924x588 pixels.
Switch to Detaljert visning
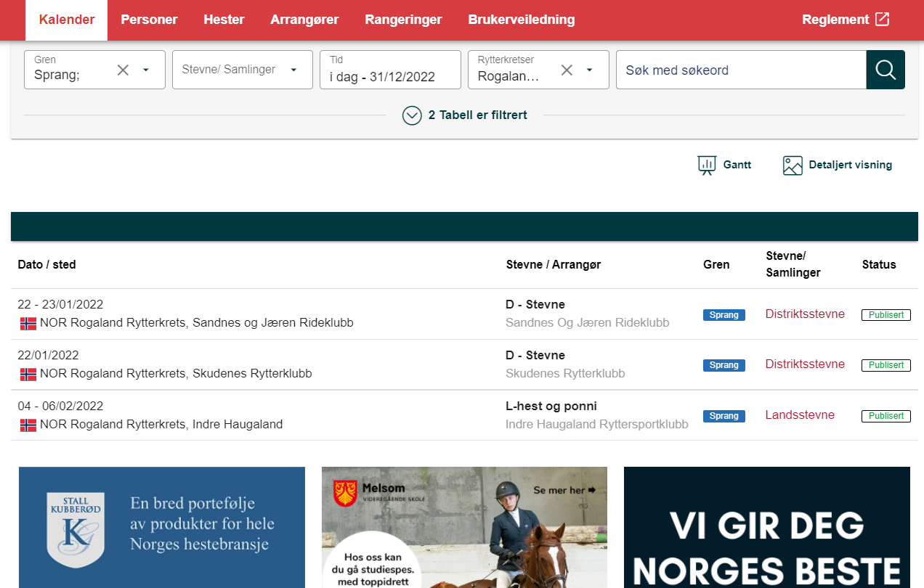tap(838, 166)
